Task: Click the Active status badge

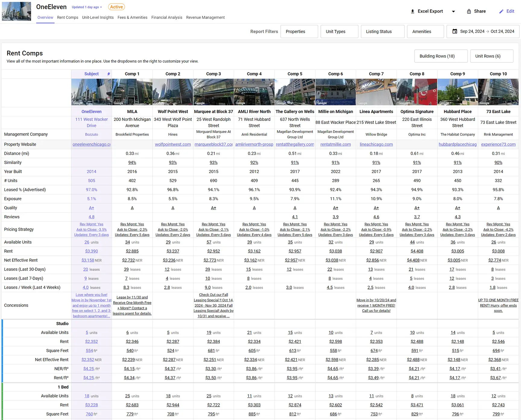Action: coord(116,7)
